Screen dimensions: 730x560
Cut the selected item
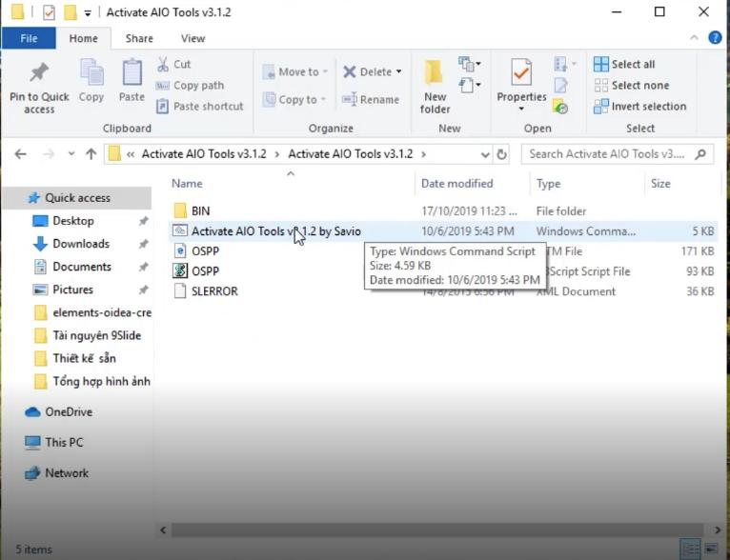pos(174,64)
